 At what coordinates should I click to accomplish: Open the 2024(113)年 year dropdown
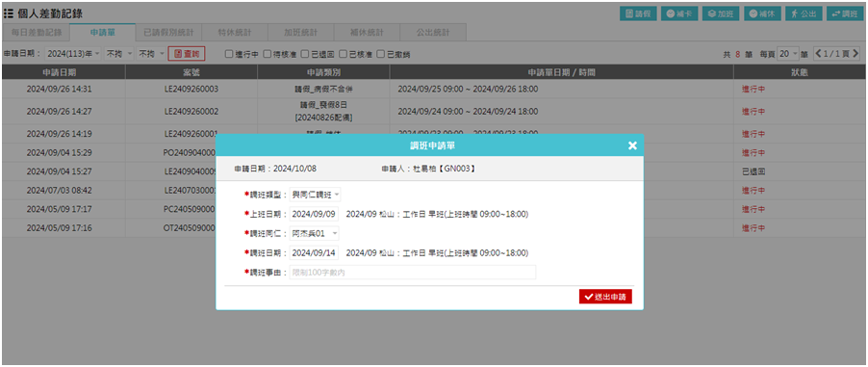click(x=73, y=54)
